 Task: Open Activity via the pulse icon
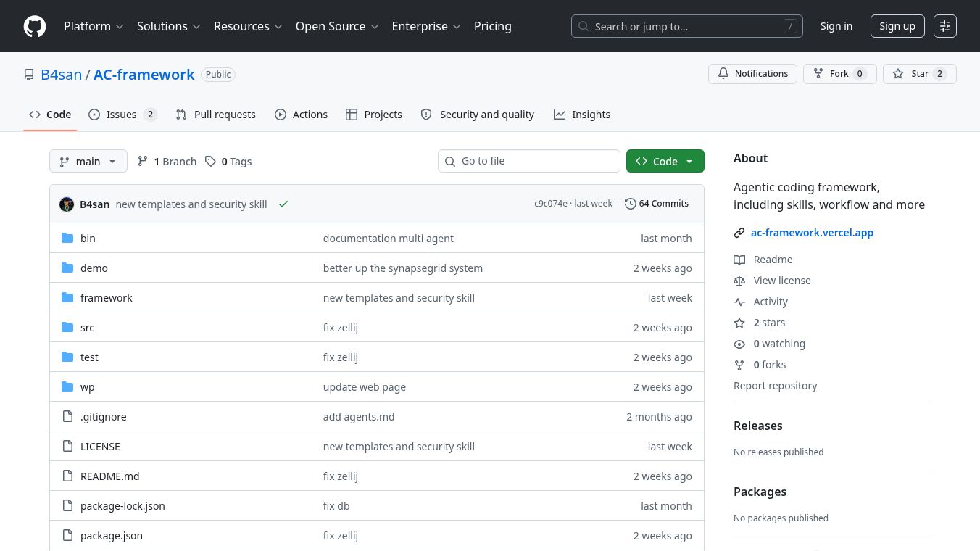point(739,302)
